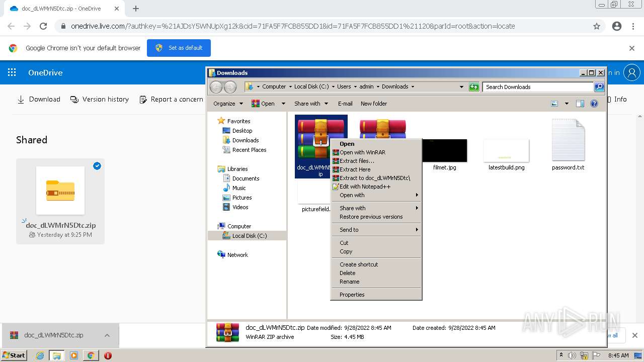
Task: Open the Share with dropdown in the Explorer toolbar
Action: tap(311, 104)
